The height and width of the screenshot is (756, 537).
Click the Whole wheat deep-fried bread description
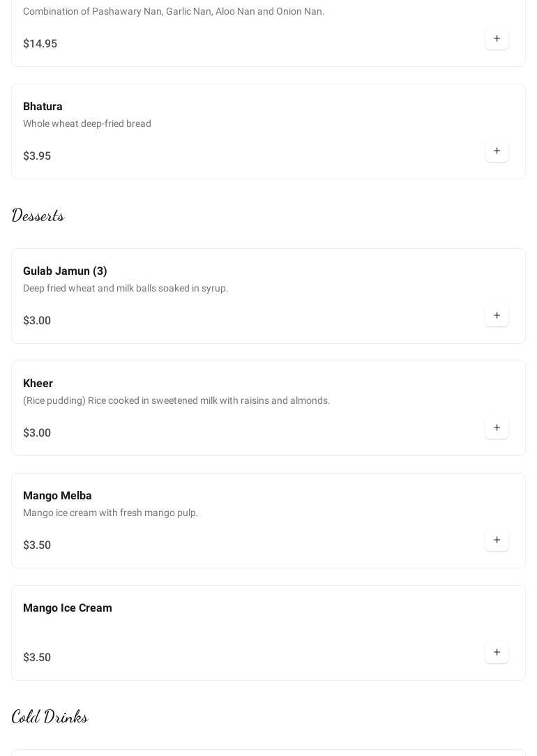tap(87, 124)
